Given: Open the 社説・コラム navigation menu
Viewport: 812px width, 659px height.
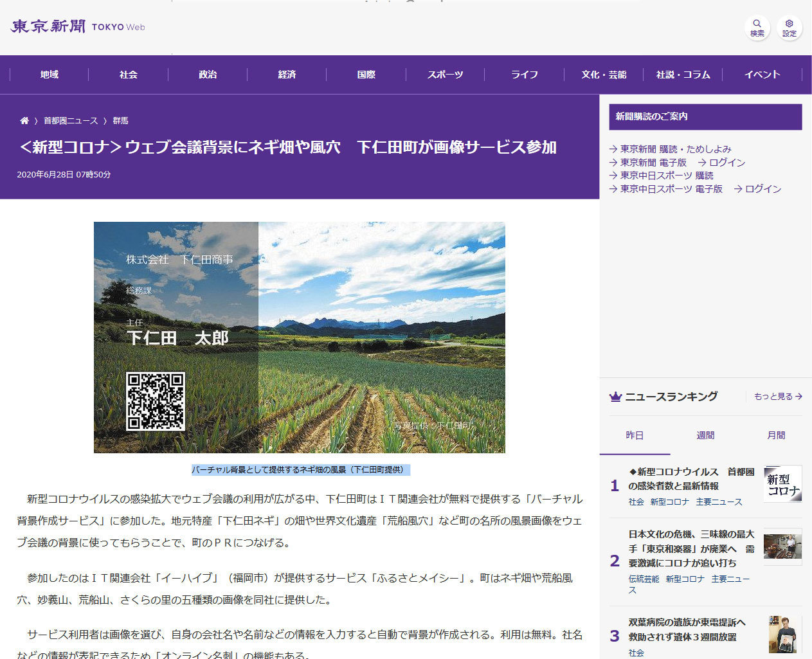Looking at the screenshot, I should coord(683,75).
